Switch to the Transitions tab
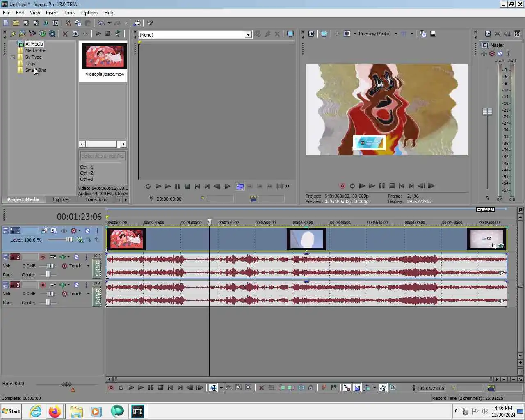This screenshot has height=420, width=525. [96, 199]
